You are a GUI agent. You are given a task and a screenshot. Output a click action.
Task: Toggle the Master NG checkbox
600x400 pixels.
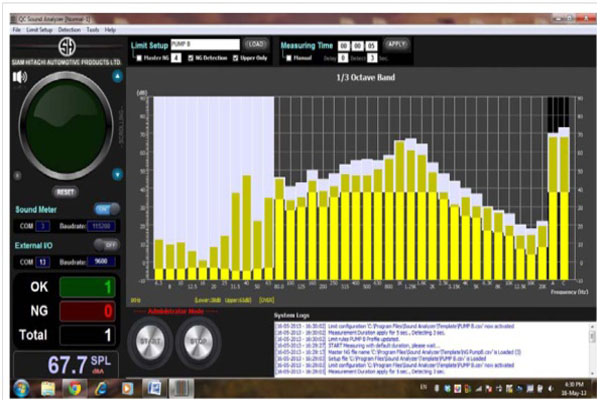tap(137, 58)
